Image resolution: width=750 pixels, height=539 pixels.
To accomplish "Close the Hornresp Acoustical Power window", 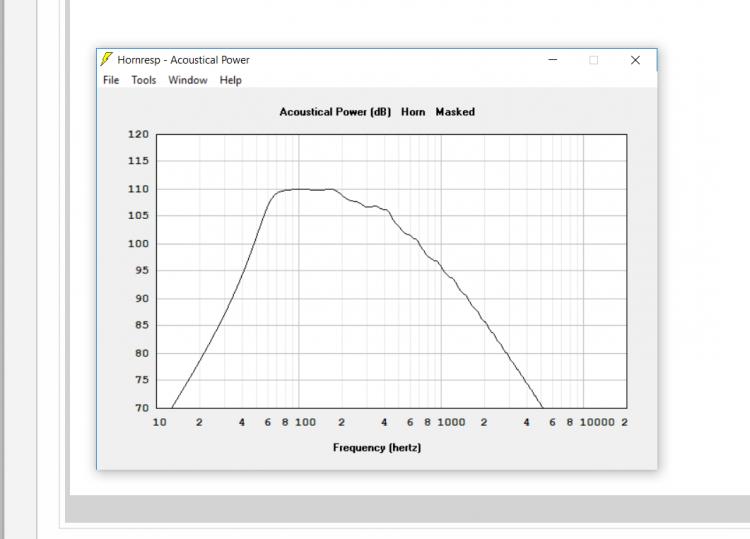I will point(635,60).
